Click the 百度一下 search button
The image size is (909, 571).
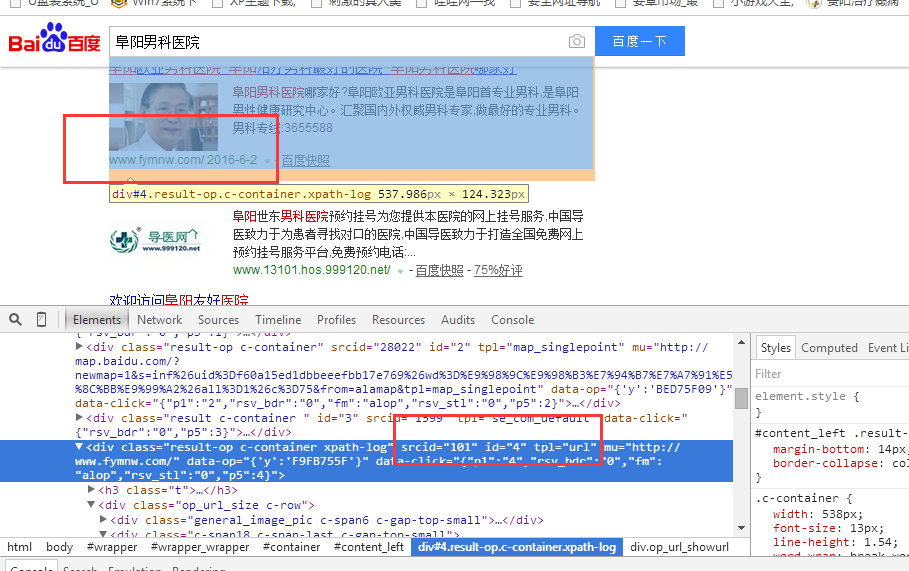(639, 41)
